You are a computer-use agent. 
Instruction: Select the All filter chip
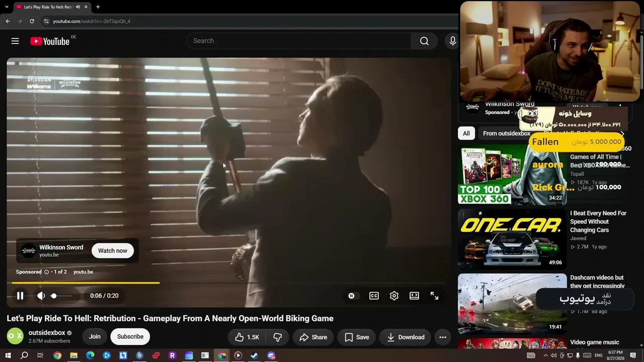click(x=466, y=133)
